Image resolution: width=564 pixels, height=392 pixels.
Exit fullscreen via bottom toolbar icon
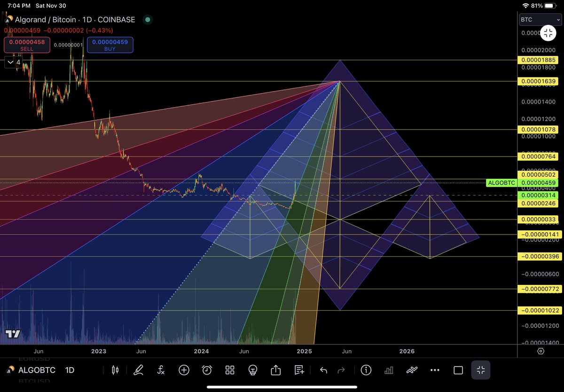481,370
